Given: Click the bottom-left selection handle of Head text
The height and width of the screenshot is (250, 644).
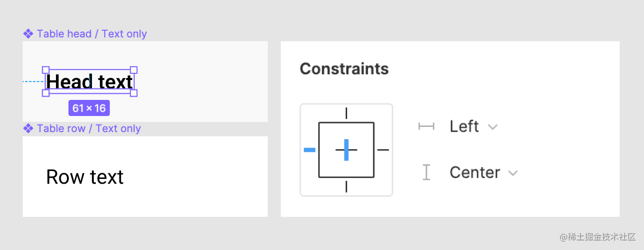Looking at the screenshot, I should (x=46, y=93).
